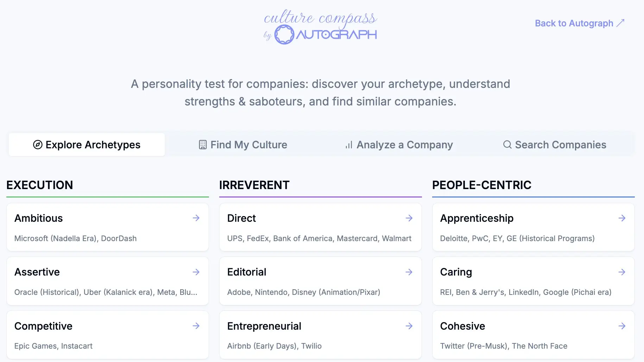Image resolution: width=644 pixels, height=362 pixels.
Task: Click the external-link arrow beside Back to Autograph
Action: tap(620, 23)
